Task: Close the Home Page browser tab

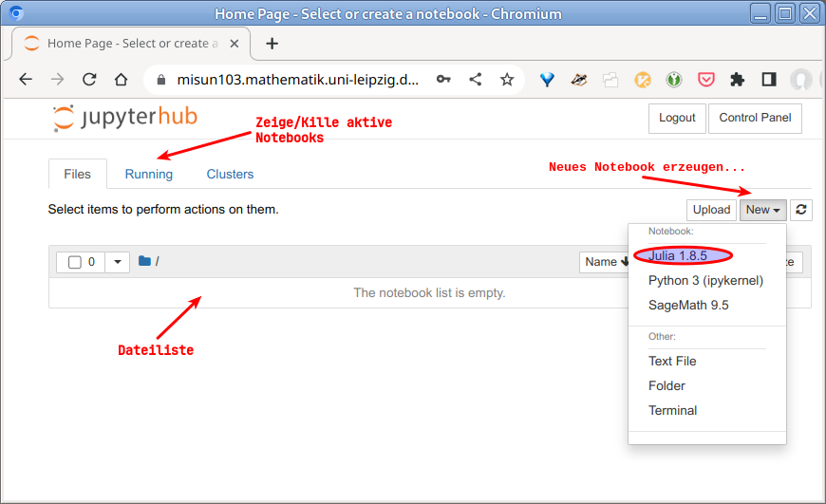Action: [x=235, y=44]
